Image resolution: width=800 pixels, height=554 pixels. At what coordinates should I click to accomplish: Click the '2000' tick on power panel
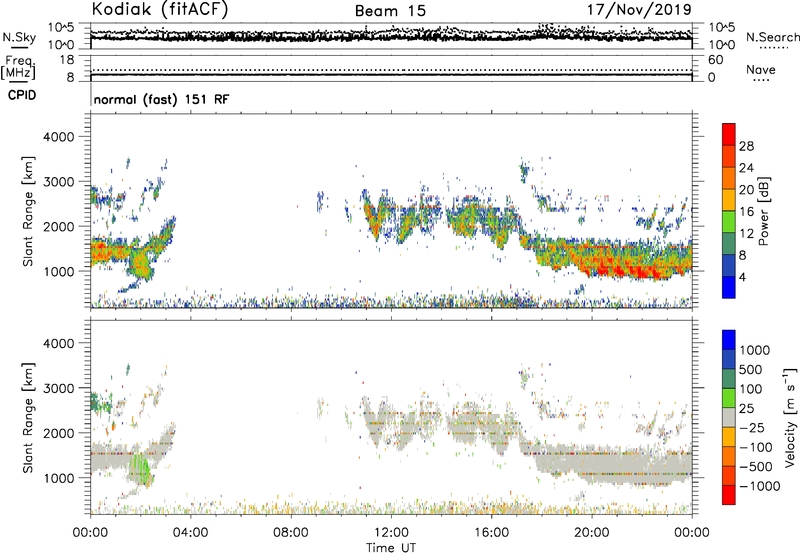click(x=58, y=226)
